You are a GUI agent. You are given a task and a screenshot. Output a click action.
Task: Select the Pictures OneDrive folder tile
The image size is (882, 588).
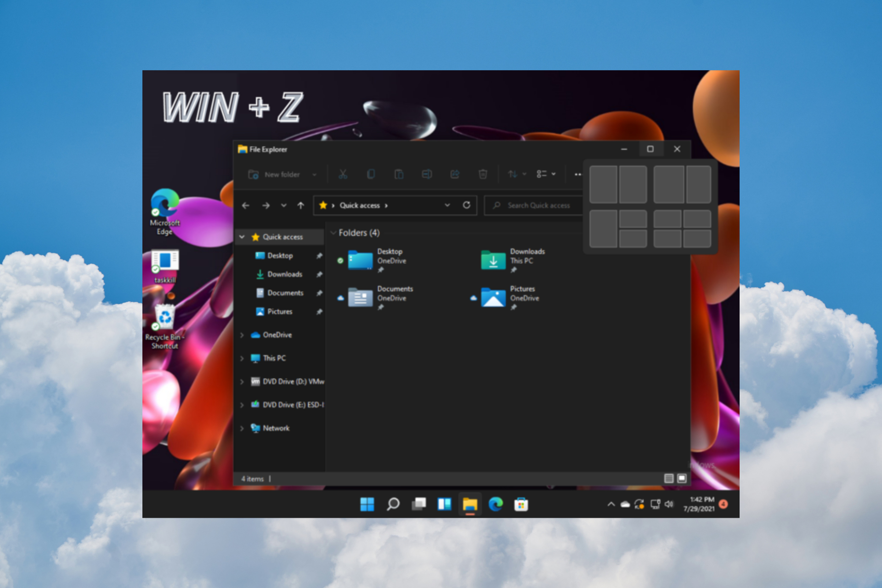[x=505, y=298]
